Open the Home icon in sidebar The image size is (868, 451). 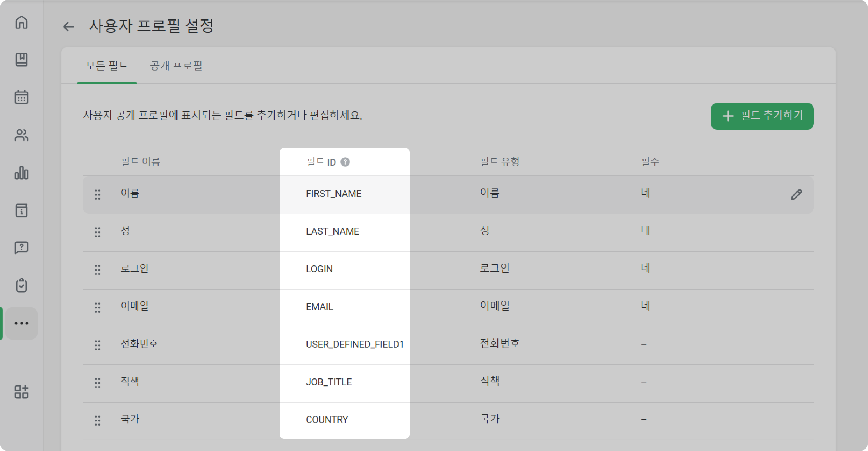pos(22,22)
